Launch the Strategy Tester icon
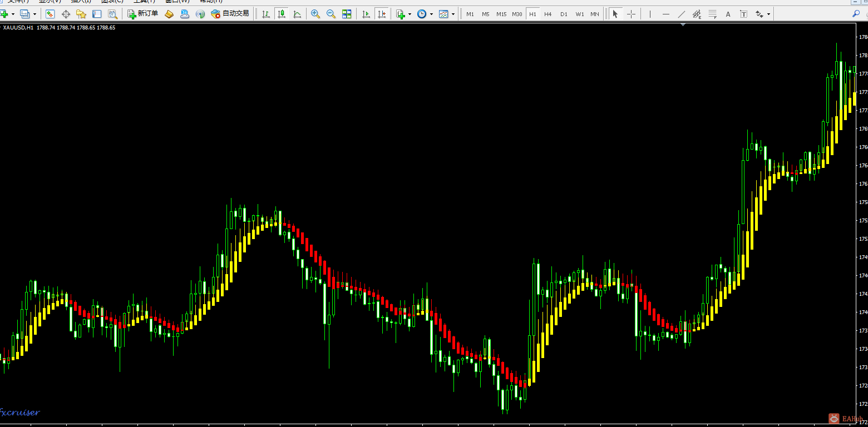The height and width of the screenshot is (427, 868). coord(112,14)
